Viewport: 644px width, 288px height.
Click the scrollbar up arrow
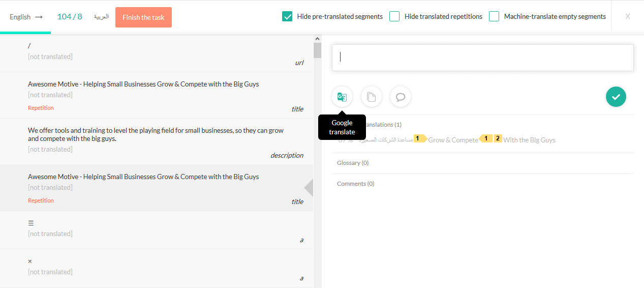[x=318, y=39]
